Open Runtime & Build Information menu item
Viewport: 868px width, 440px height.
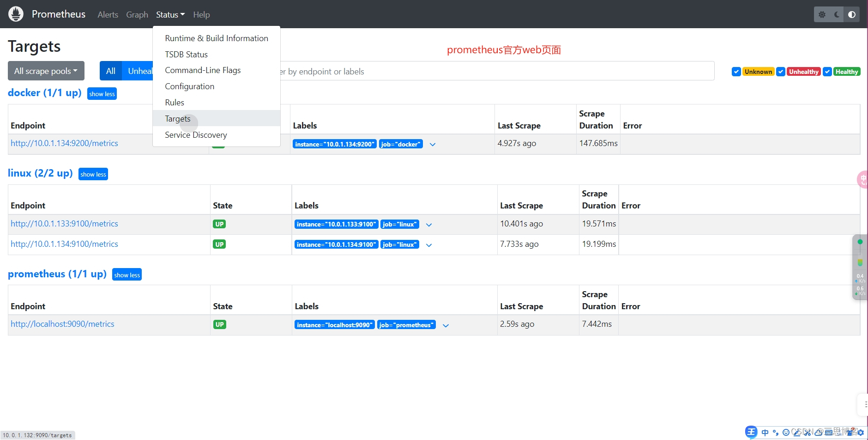(217, 38)
